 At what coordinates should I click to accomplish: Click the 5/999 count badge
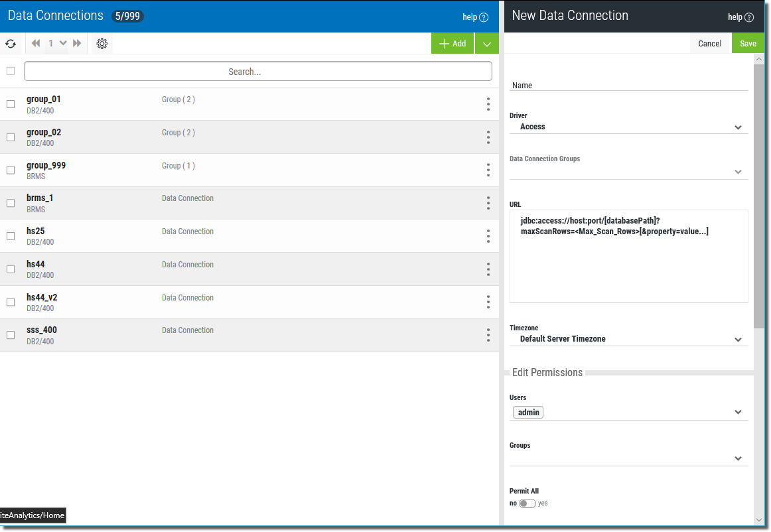click(x=127, y=16)
